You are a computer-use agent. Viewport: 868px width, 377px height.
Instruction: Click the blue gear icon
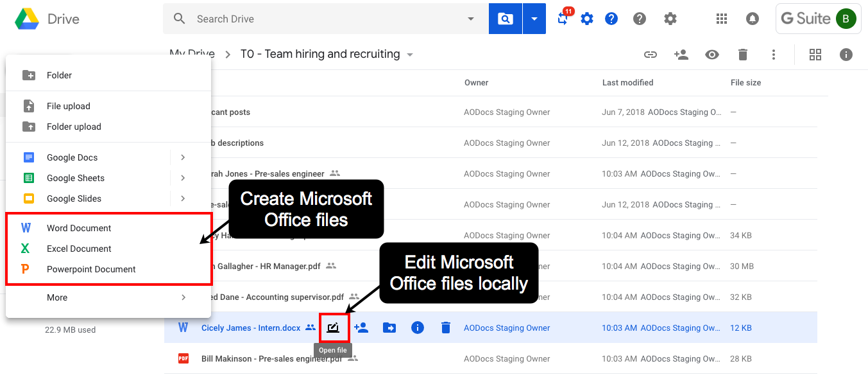click(587, 19)
